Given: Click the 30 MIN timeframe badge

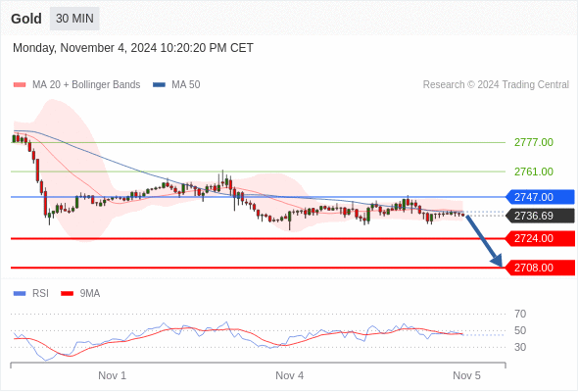Looking at the screenshot, I should pyautogui.click(x=74, y=19).
